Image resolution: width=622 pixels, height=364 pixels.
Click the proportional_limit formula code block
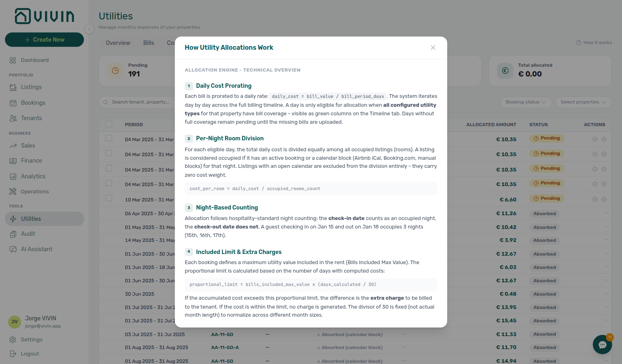tap(311, 285)
